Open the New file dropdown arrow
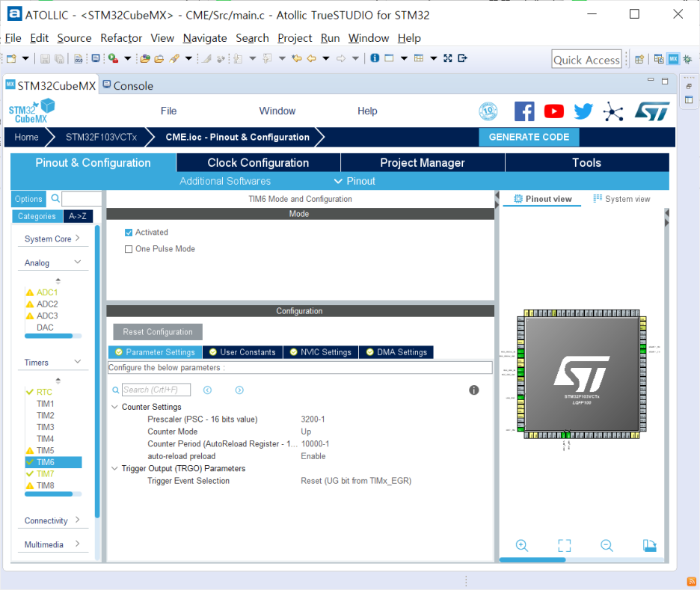700x590 pixels. click(25, 58)
